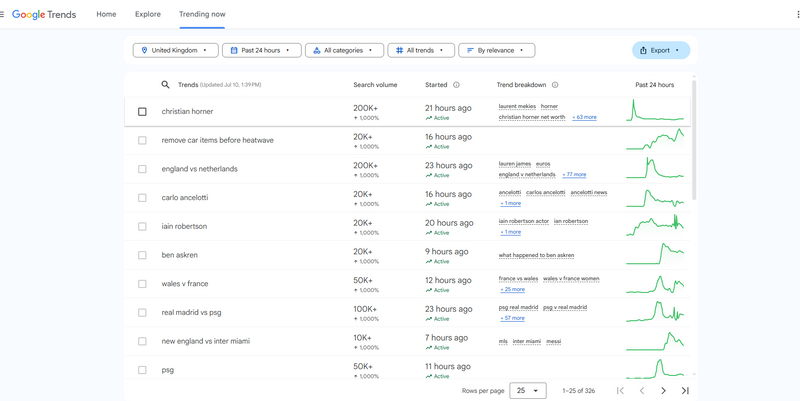The image size is (800, 401).
Task: Click the lauren james breakdown term
Action: pos(515,164)
